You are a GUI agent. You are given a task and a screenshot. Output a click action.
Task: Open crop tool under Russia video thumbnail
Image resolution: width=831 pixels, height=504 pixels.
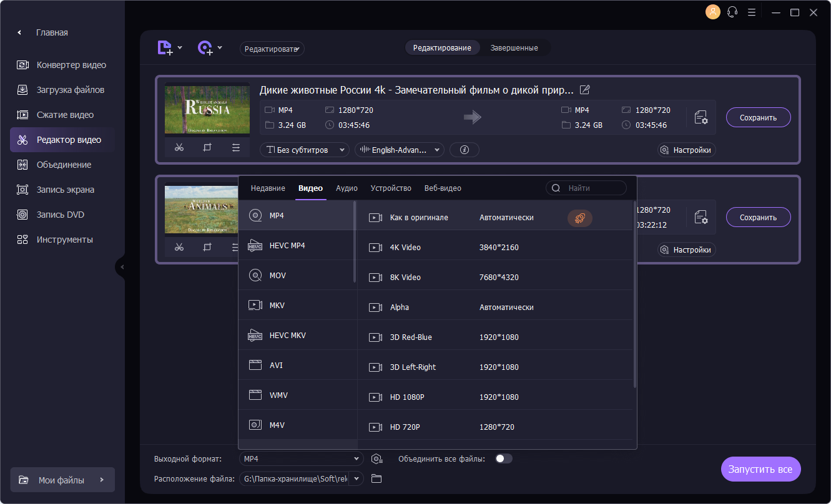point(207,148)
